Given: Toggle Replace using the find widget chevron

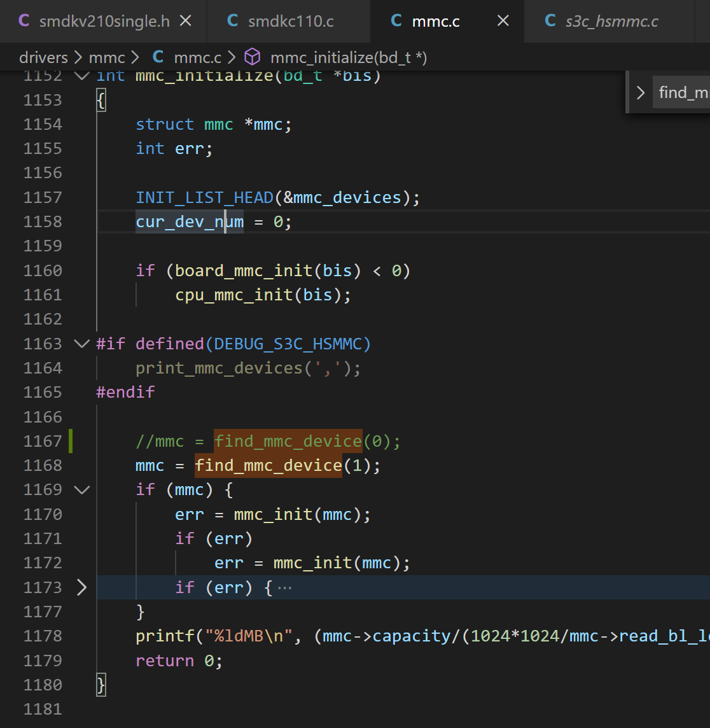Looking at the screenshot, I should [x=640, y=93].
